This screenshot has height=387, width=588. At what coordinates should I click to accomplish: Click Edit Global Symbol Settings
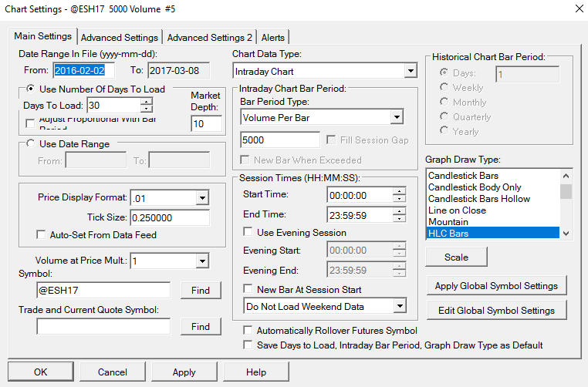coord(496,310)
